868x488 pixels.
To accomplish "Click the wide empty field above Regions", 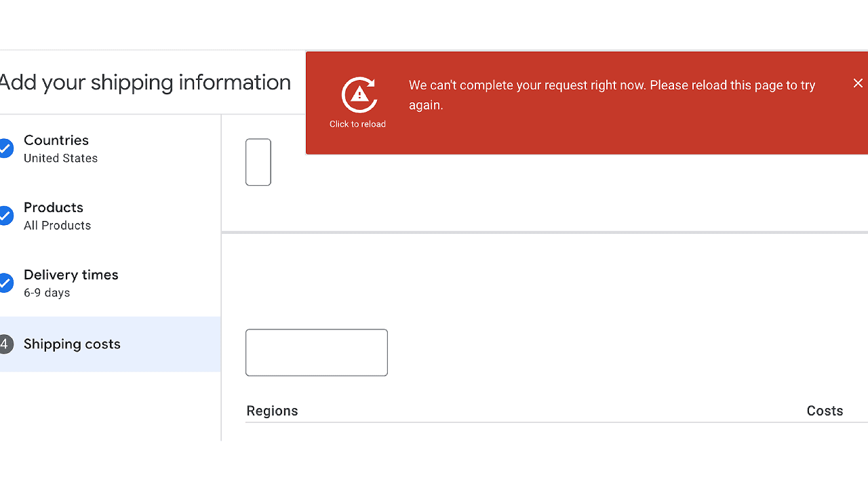I will [x=317, y=352].
